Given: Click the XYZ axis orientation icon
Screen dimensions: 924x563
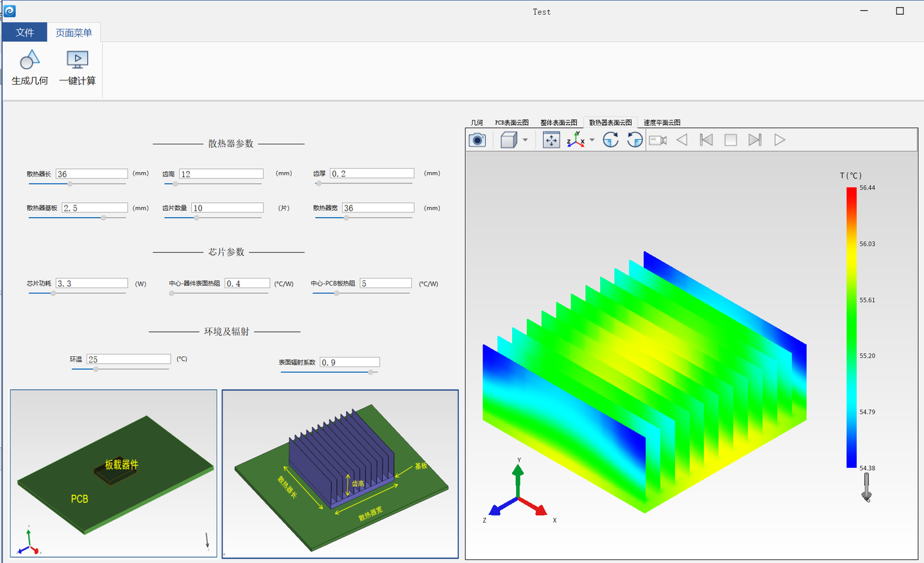Looking at the screenshot, I should (x=576, y=140).
